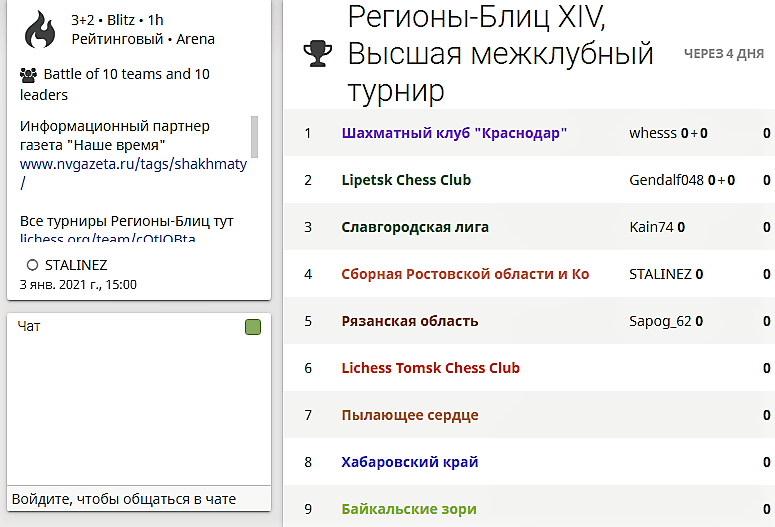
Task: Click the score 0 in Пылающее сердце row
Action: point(767,415)
